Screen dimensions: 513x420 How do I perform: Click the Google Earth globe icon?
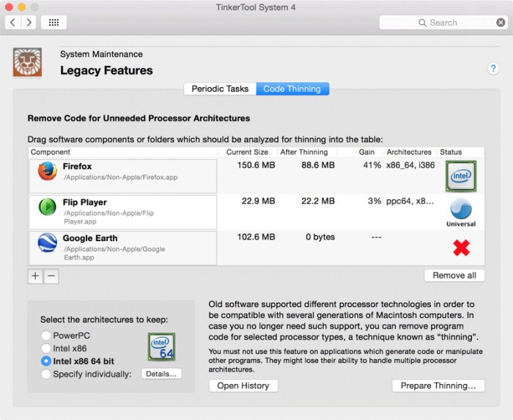[x=48, y=243]
